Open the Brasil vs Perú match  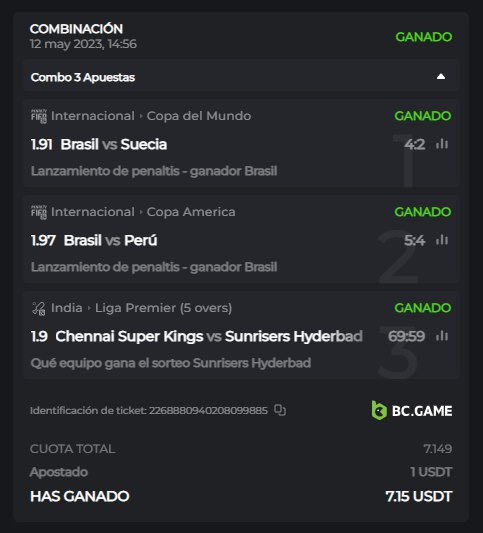coord(110,240)
